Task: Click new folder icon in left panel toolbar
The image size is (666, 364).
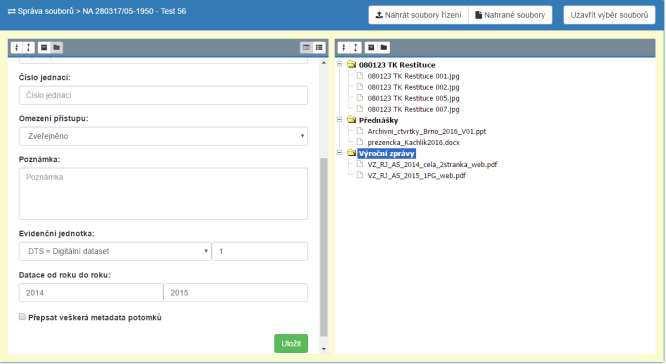Action: click(56, 48)
